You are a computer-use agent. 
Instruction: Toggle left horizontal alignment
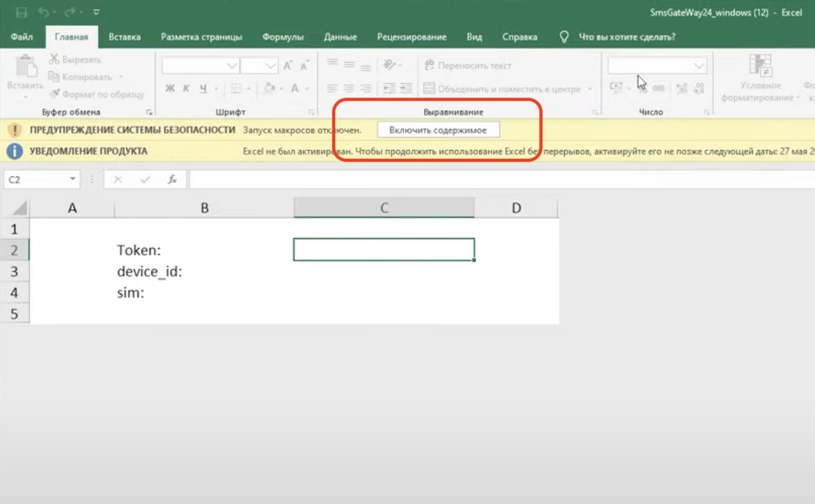(x=332, y=88)
